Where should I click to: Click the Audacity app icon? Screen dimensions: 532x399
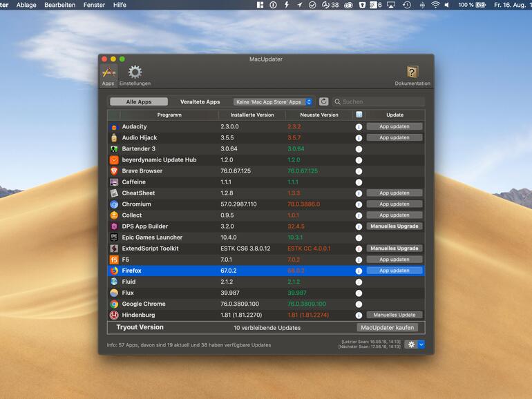(114, 127)
